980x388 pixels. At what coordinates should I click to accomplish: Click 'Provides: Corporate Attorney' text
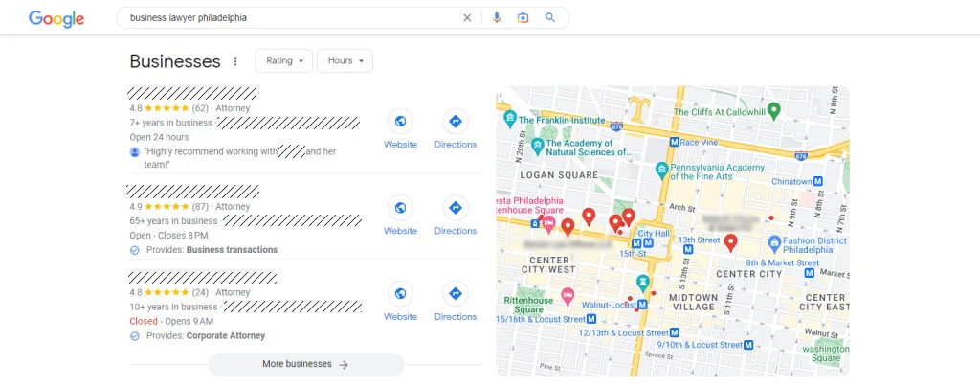(x=206, y=336)
